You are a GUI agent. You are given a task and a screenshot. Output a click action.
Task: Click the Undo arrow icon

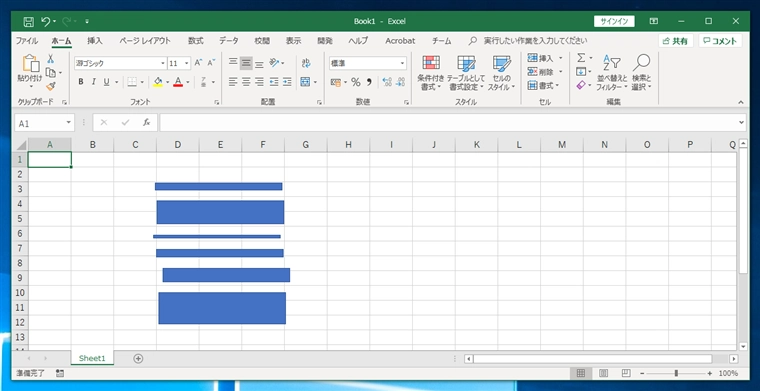click(x=46, y=21)
